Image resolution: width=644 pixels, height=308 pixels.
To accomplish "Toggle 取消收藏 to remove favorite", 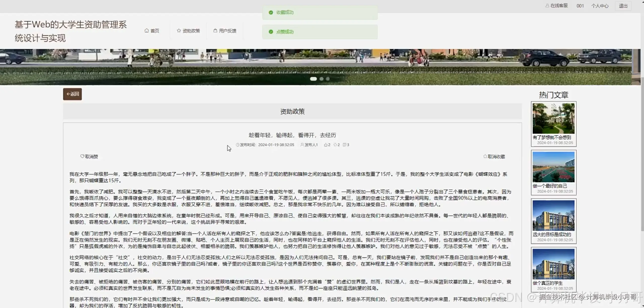I will [494, 156].
